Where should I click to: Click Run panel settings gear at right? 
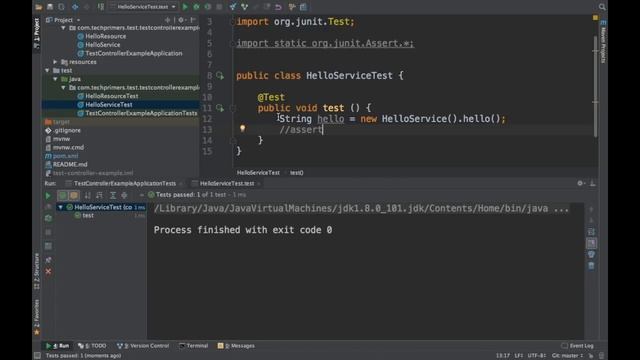[580, 183]
